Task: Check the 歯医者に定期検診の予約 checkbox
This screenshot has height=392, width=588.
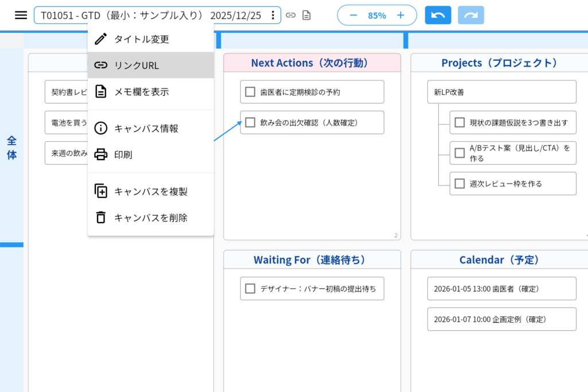Action: pyautogui.click(x=250, y=92)
